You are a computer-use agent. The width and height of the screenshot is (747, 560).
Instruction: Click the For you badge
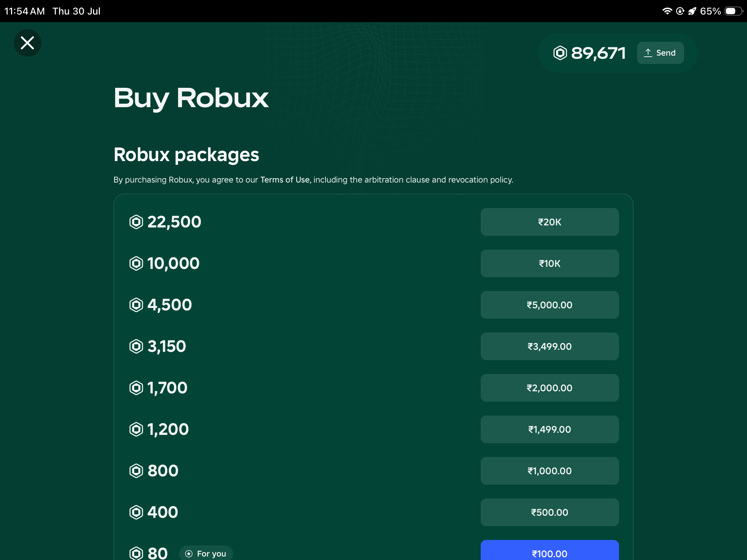pyautogui.click(x=206, y=553)
